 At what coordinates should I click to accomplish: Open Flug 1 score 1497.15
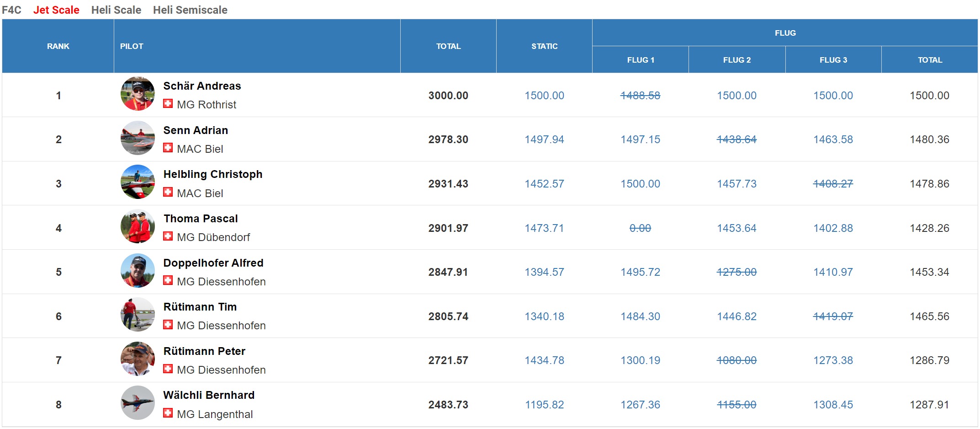coord(640,139)
